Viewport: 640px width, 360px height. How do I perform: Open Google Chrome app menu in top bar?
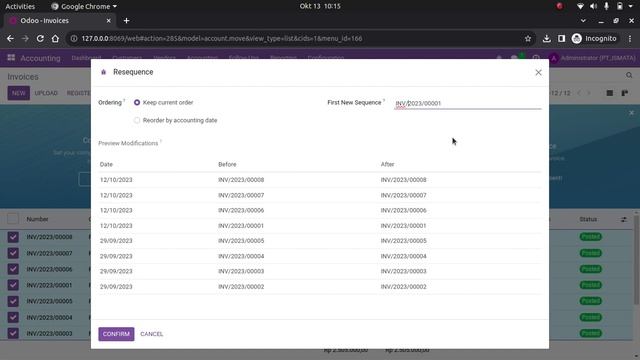[84, 6]
